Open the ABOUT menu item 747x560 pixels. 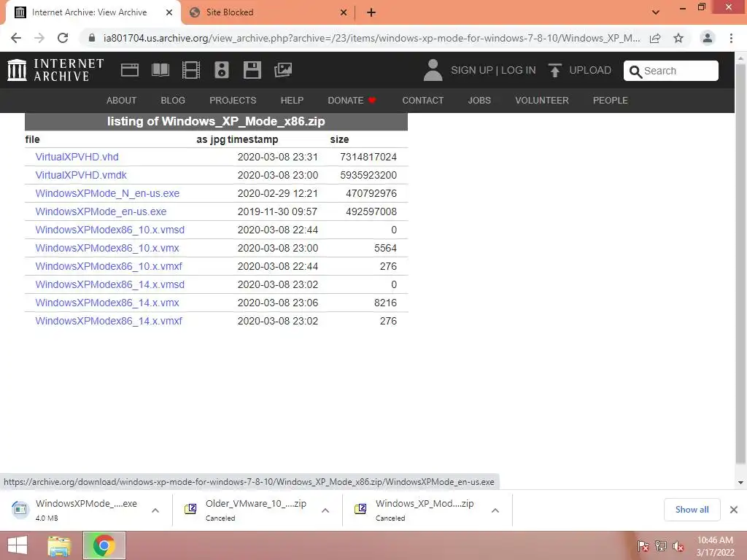(122, 101)
